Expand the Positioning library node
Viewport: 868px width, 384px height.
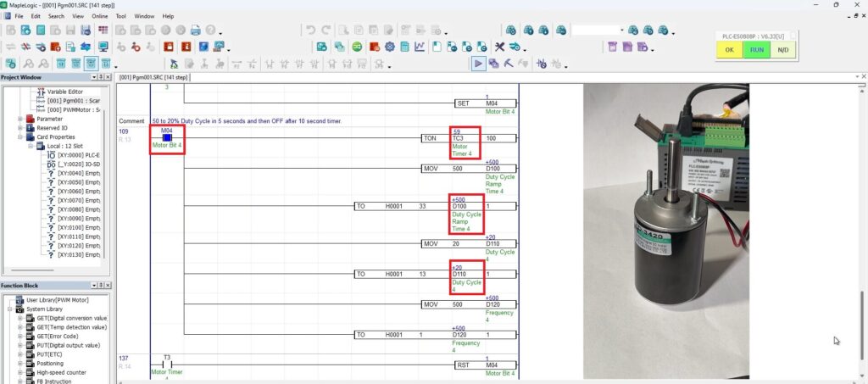coord(20,364)
